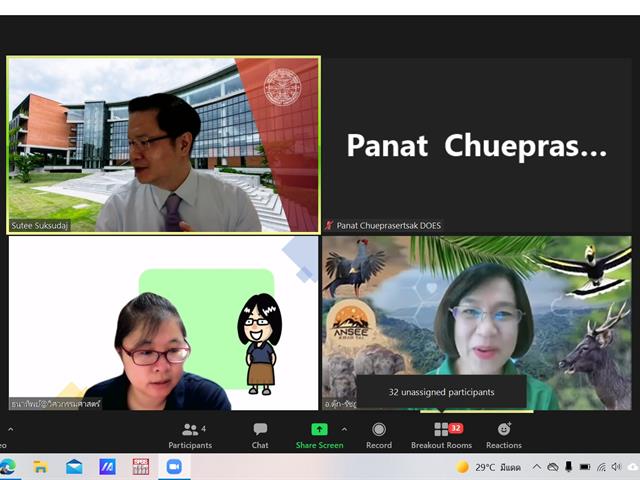
Task: Select Sutee Suksudaj's video tile
Action: pyautogui.click(x=163, y=145)
